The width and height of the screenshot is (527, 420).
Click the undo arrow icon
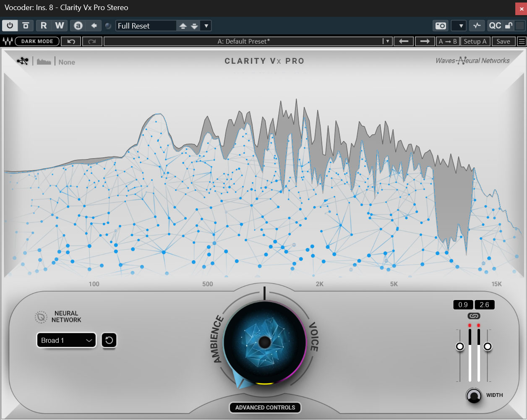71,41
